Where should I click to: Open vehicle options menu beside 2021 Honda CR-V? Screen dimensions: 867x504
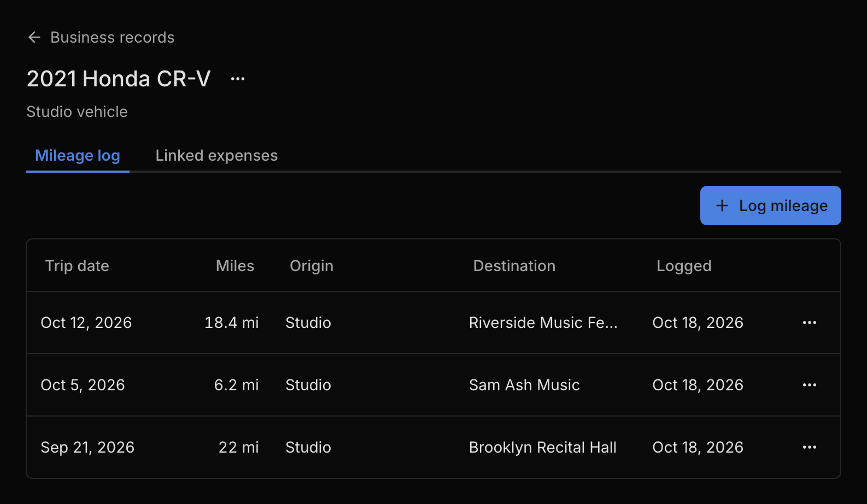(238, 79)
